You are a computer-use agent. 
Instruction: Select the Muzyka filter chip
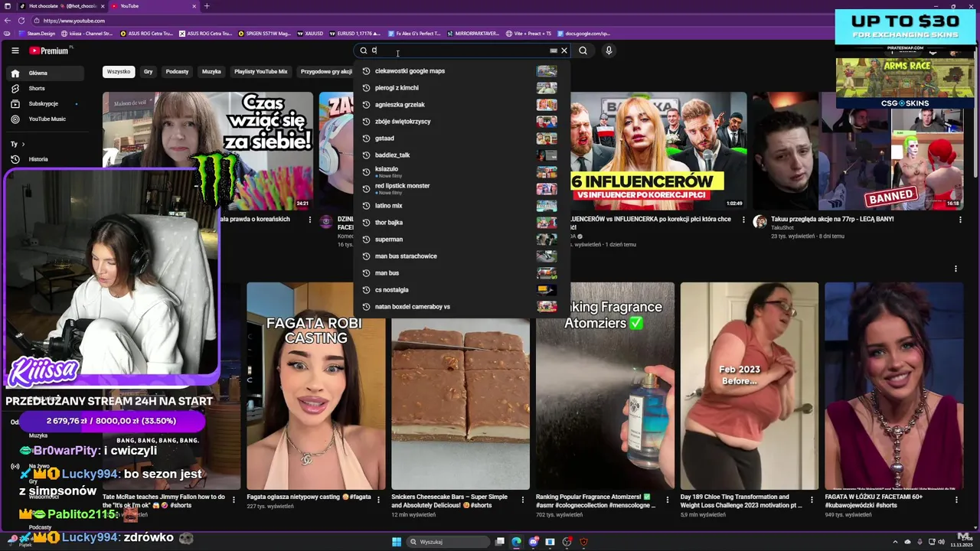coord(211,71)
